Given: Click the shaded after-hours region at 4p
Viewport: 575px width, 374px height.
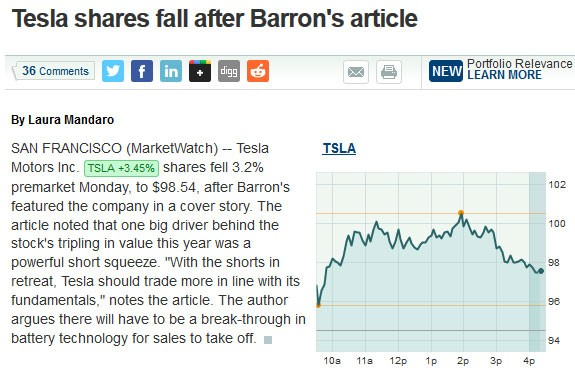Looking at the screenshot, I should (x=537, y=262).
